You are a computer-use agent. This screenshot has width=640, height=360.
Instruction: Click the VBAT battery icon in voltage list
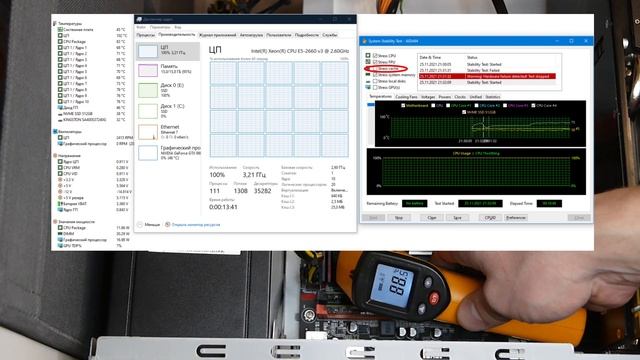tap(60, 204)
